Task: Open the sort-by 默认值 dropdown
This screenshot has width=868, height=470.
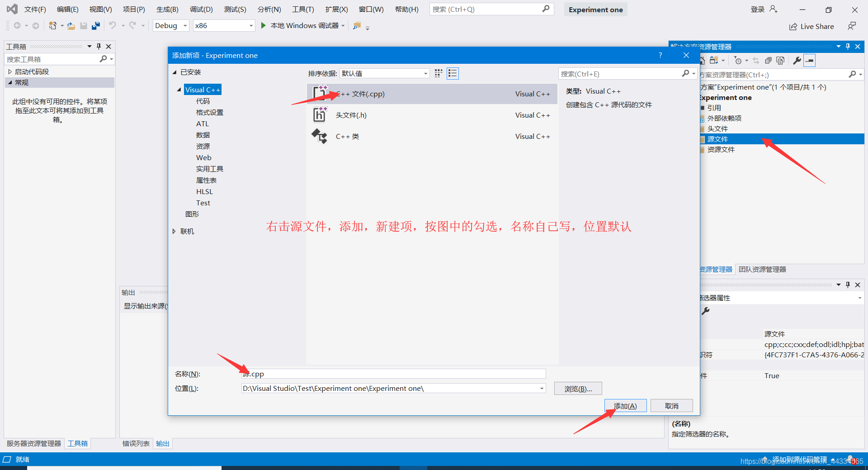Action: tap(425, 73)
